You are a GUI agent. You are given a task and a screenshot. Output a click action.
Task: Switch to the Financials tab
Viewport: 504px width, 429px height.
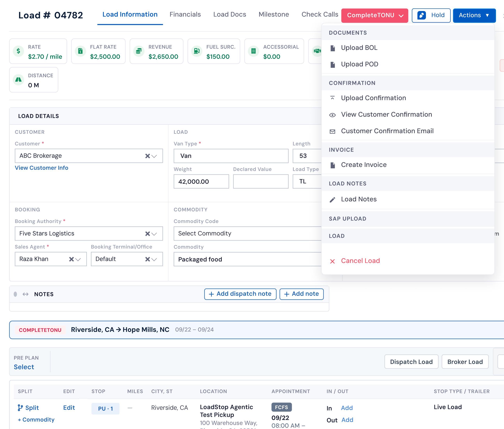click(x=185, y=14)
